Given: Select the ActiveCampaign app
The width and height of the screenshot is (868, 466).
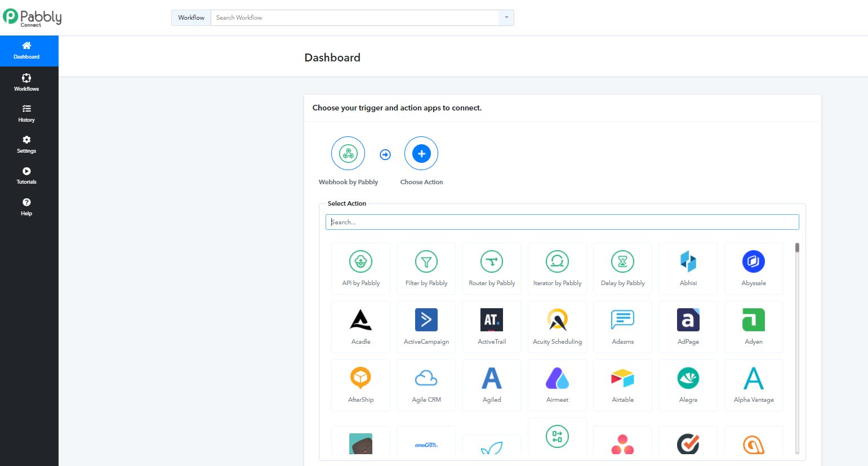Looking at the screenshot, I should click(426, 327).
